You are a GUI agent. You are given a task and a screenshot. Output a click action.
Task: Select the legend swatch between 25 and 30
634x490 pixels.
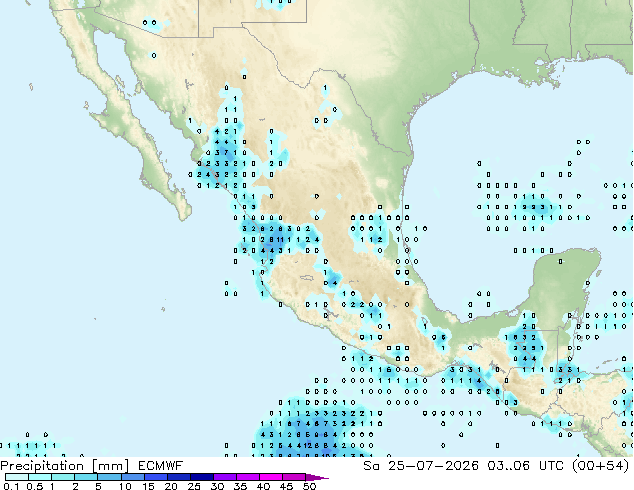click(x=201, y=477)
